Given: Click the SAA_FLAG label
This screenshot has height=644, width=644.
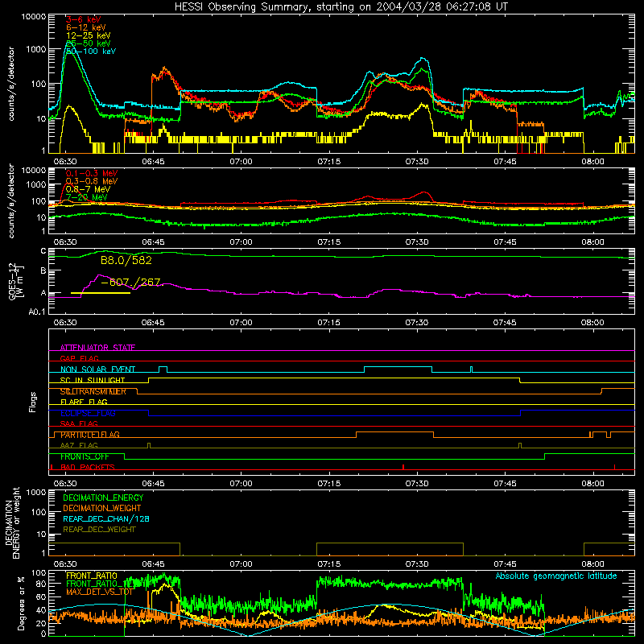Looking at the screenshot, I should point(79,423).
